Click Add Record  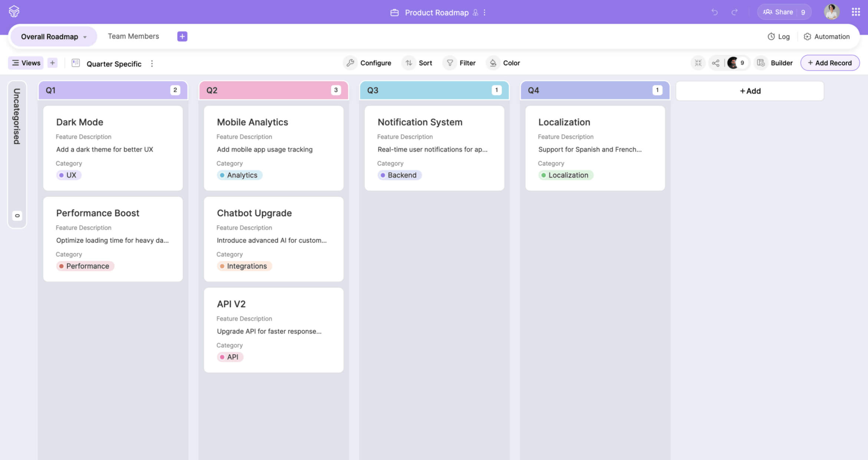[830, 63]
